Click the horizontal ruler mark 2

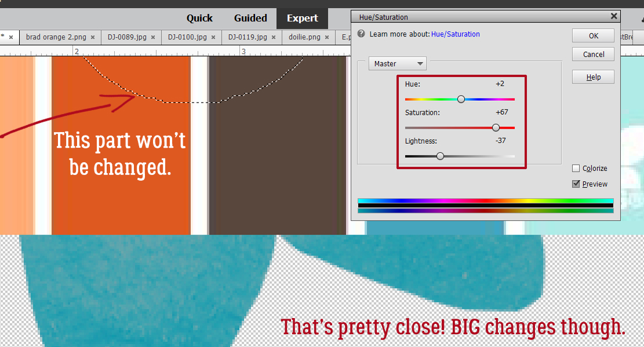coord(77,52)
